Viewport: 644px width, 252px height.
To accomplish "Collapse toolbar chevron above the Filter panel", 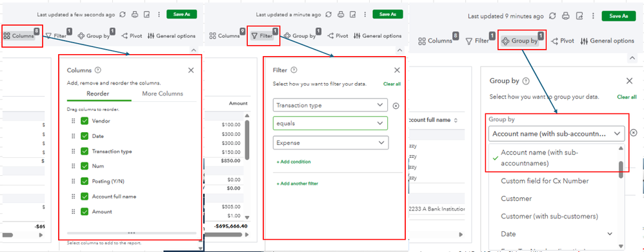I will point(400,50).
